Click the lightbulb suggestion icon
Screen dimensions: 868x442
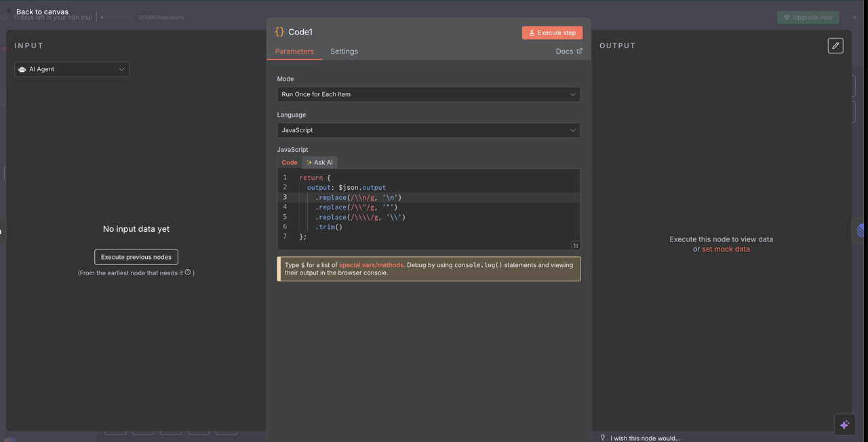click(x=602, y=438)
